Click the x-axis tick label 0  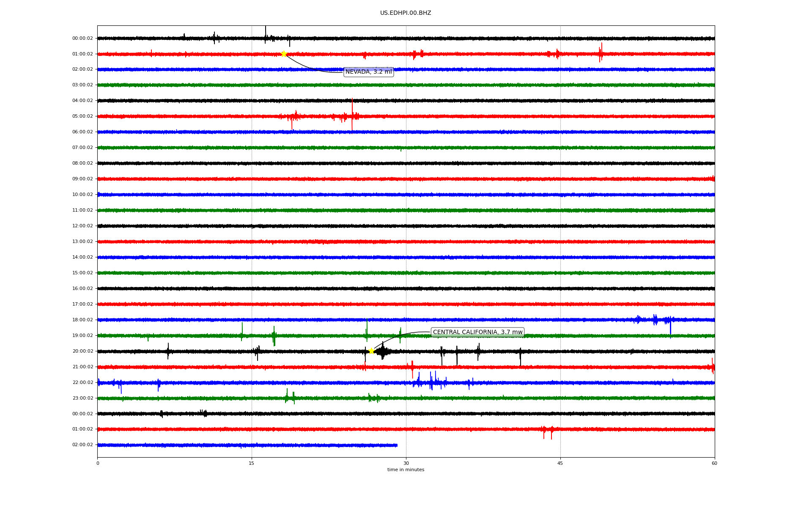(98, 464)
